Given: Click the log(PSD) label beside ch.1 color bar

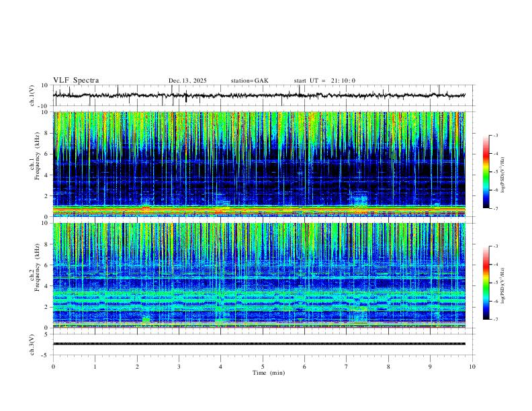Looking at the screenshot, I should click(x=502, y=175).
